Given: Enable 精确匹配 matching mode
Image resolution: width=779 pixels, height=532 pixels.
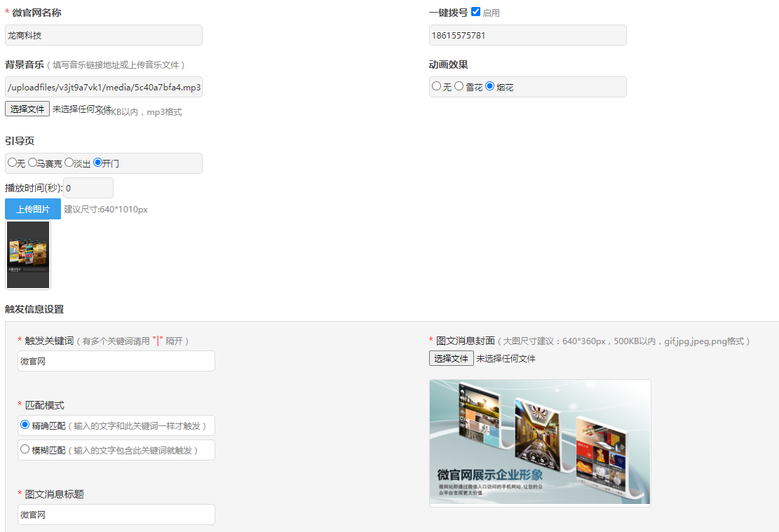Looking at the screenshot, I should tap(25, 425).
